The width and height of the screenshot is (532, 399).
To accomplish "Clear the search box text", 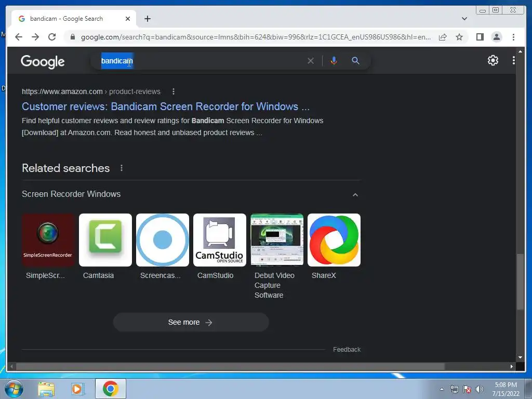I will point(311,61).
